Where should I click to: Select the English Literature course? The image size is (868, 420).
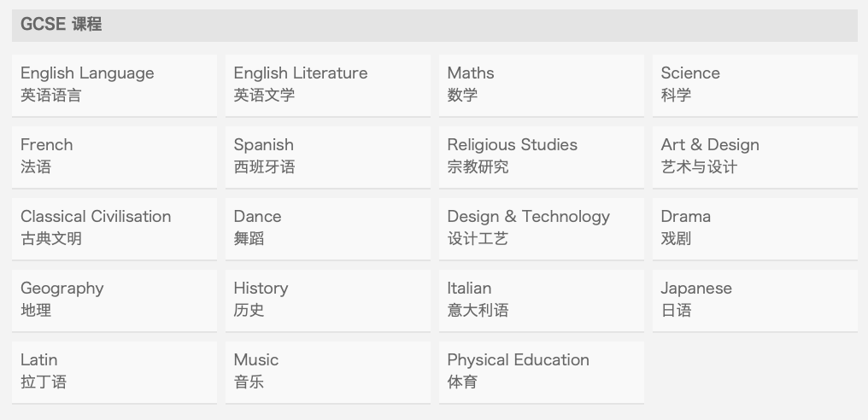click(328, 85)
